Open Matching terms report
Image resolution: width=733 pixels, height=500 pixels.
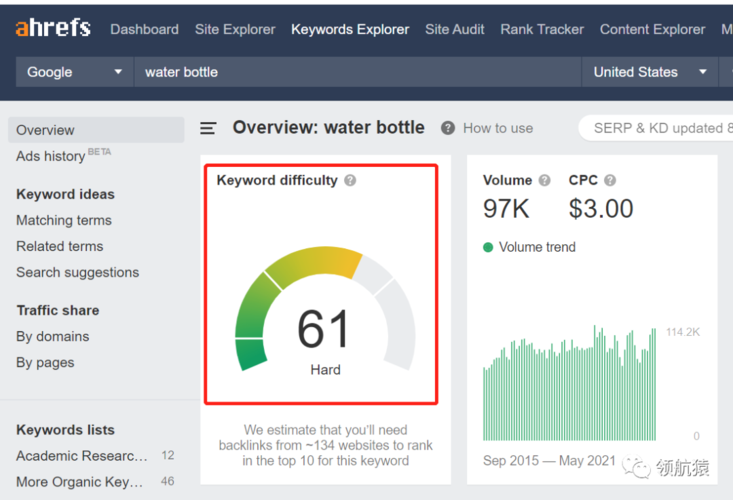(64, 220)
